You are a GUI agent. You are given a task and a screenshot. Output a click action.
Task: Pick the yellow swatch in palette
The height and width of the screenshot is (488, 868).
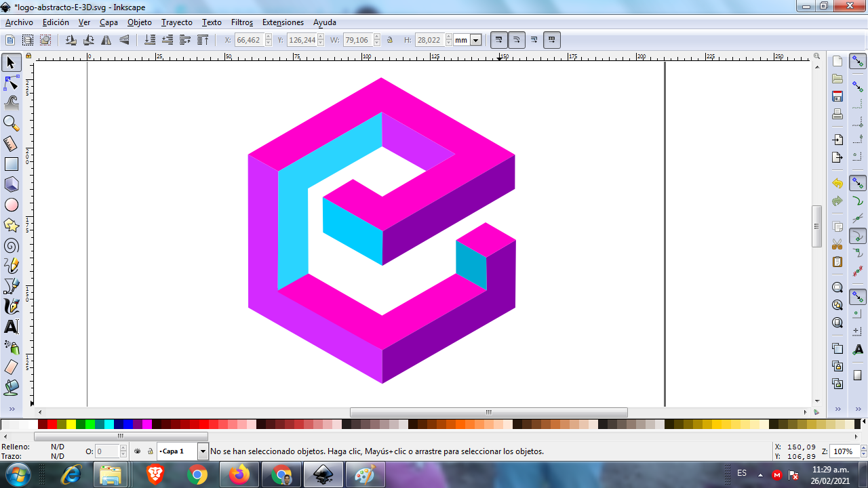[71, 424]
